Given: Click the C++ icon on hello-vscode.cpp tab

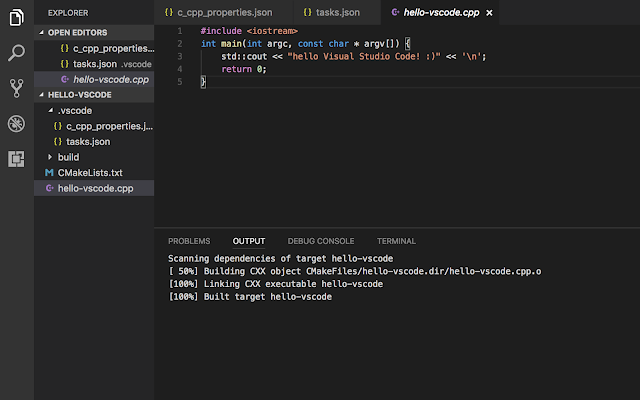Looking at the screenshot, I should 396,12.
